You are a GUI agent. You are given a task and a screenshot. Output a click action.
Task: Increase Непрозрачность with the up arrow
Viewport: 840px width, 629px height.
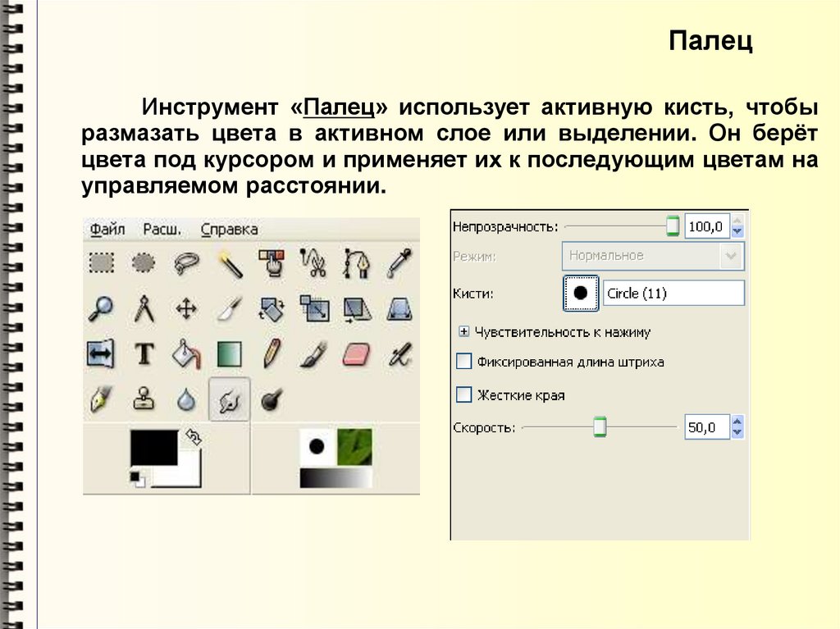737,221
